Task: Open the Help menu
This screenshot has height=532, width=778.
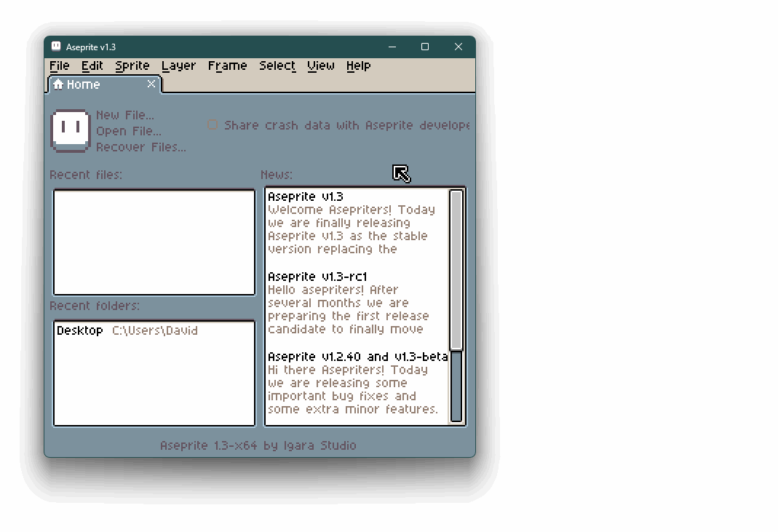Action: (358, 65)
